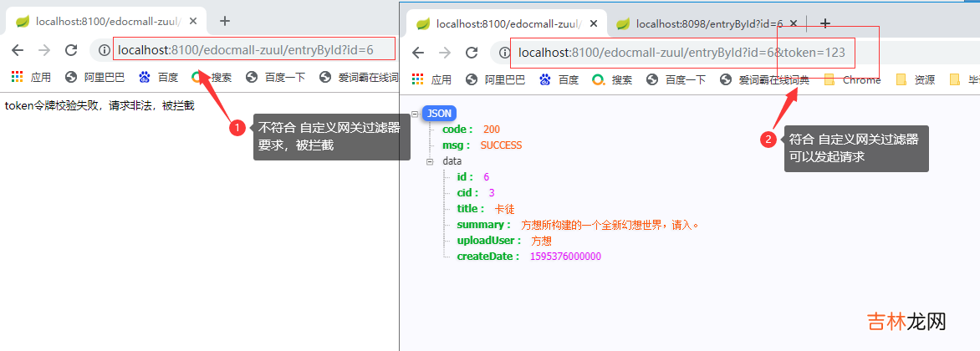This screenshot has height=351, width=980.
Task: Click address bar with token=123 URL
Action: click(x=681, y=53)
